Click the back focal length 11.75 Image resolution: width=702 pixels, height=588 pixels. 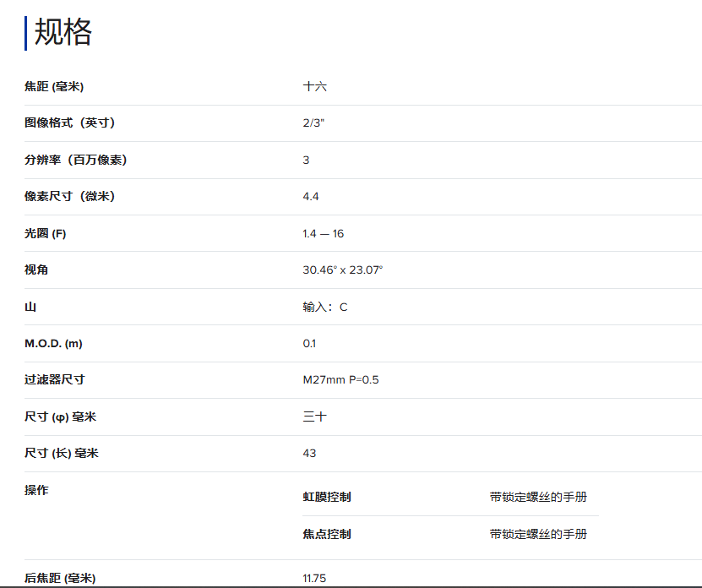(x=314, y=579)
